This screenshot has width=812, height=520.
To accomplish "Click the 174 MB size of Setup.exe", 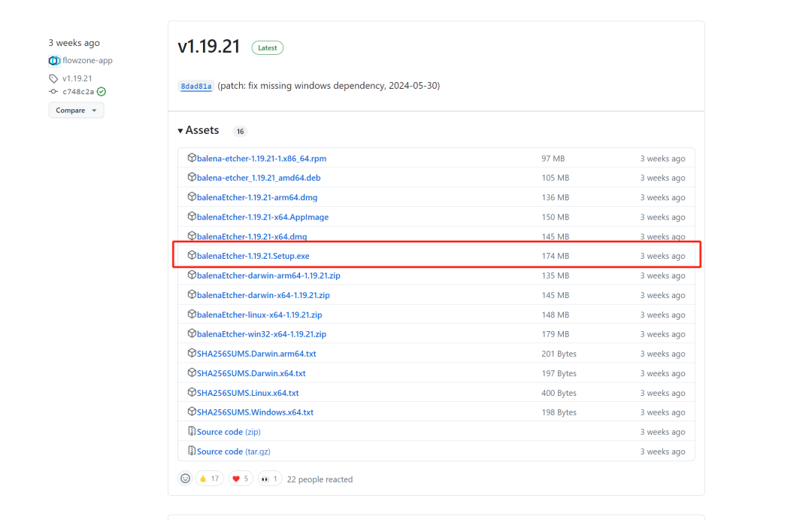I will [555, 256].
